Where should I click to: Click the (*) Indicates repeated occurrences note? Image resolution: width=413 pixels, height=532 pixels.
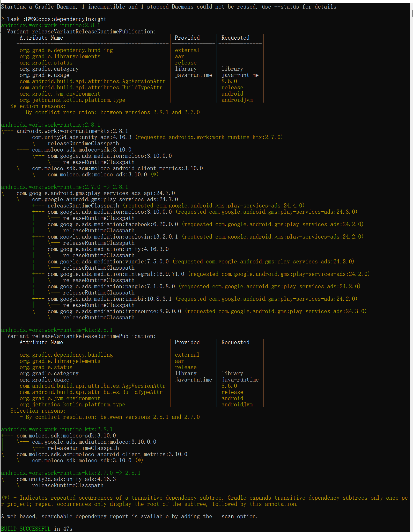click(x=204, y=498)
